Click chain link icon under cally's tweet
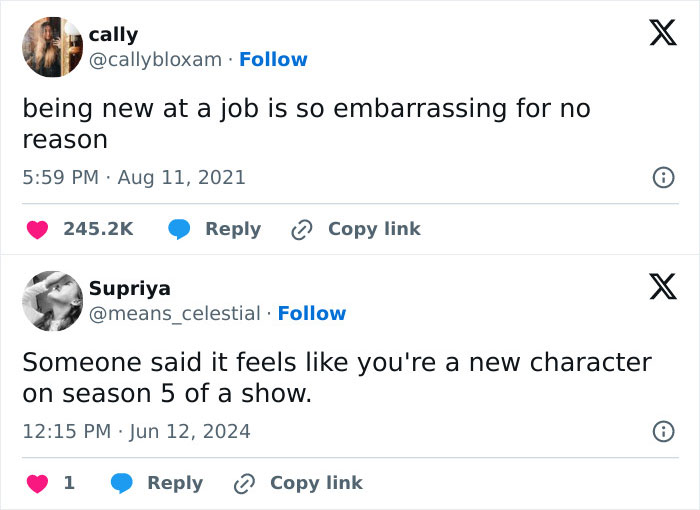The image size is (700, 510). (300, 229)
